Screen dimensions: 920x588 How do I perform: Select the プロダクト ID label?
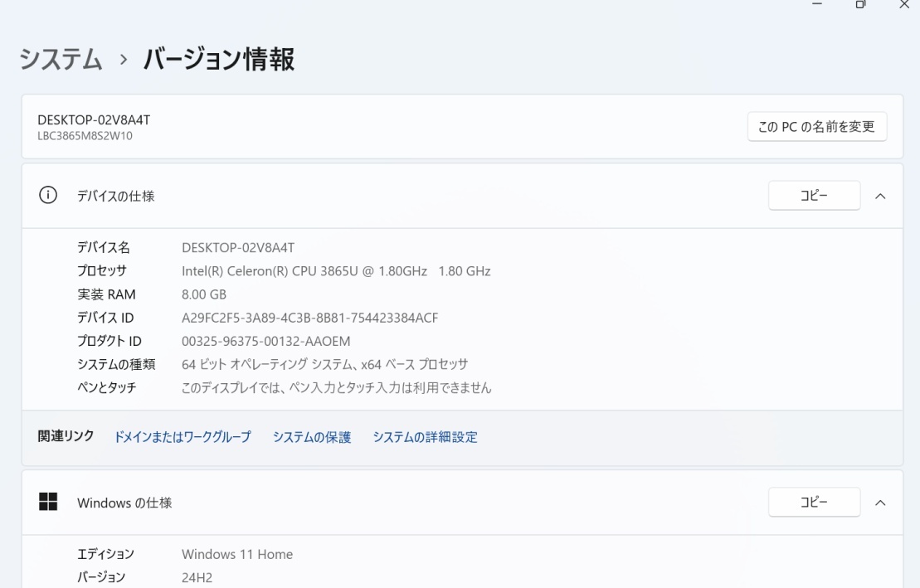click(x=110, y=341)
